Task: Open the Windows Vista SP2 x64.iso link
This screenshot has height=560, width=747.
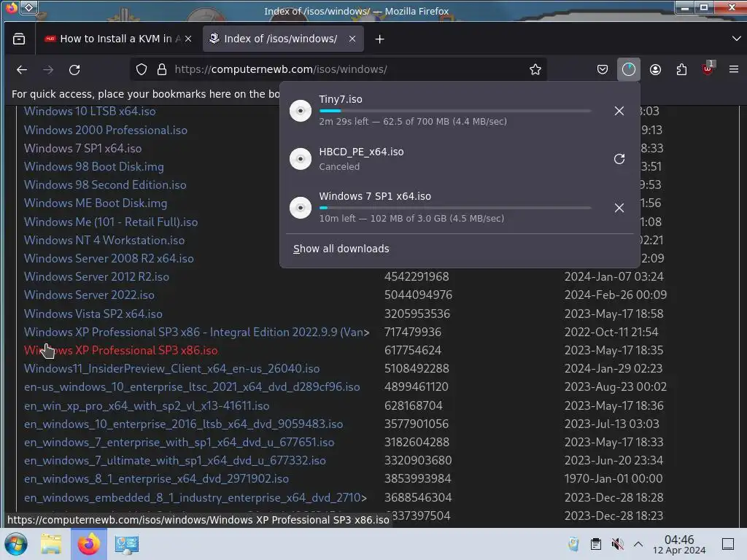Action: [x=93, y=314]
